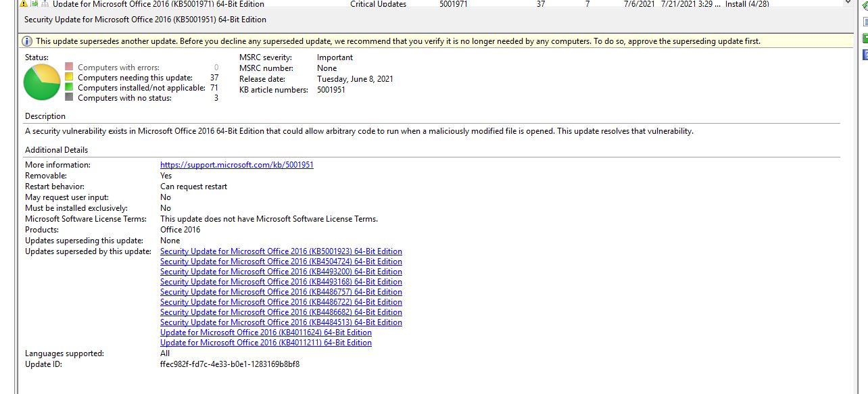
Task: Click the Computers needing this update count
Action: click(x=214, y=77)
